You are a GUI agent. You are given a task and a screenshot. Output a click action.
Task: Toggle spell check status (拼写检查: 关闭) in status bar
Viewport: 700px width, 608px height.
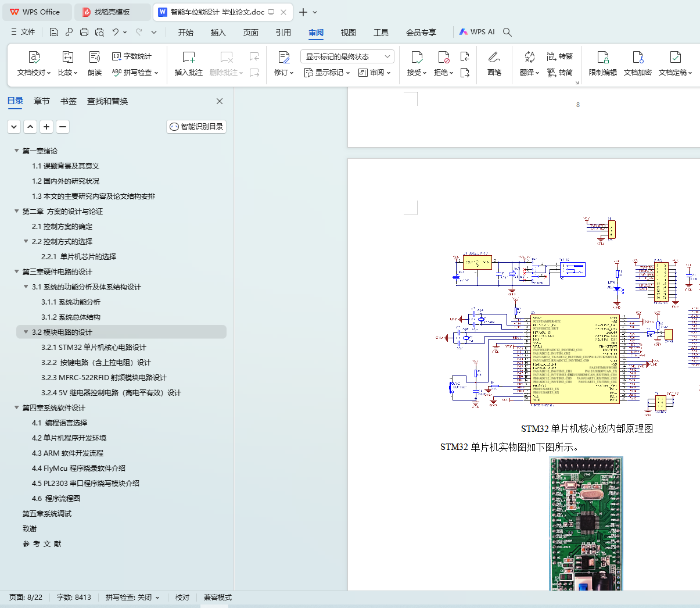[132, 598]
